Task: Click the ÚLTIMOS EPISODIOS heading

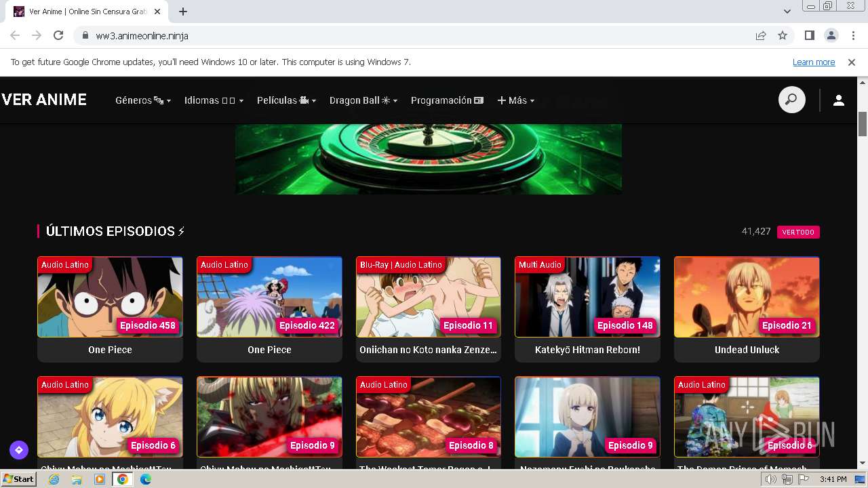Action: point(115,231)
